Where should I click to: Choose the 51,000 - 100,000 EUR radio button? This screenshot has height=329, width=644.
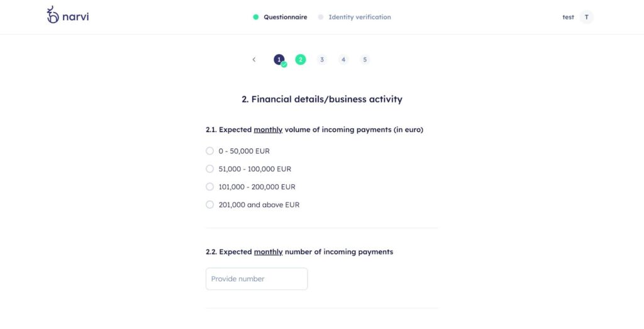pyautogui.click(x=210, y=169)
